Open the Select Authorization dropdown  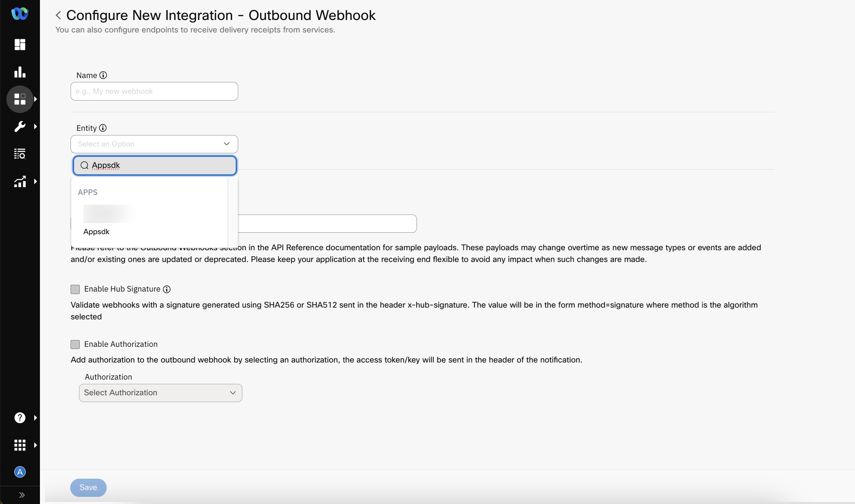[160, 393]
